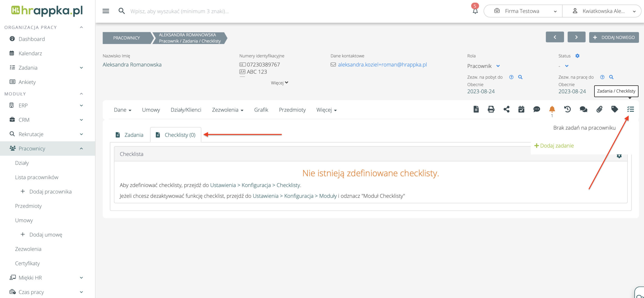Screen dimensions: 644x298
Task: Click the calendar check icon in toolbar
Action: [x=521, y=109]
